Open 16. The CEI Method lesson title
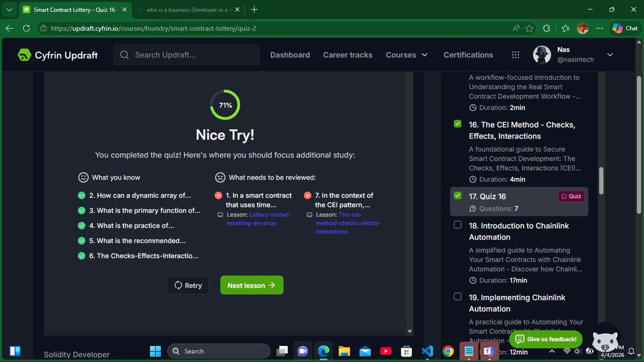Screen dimensions: 644x362 [522, 131]
